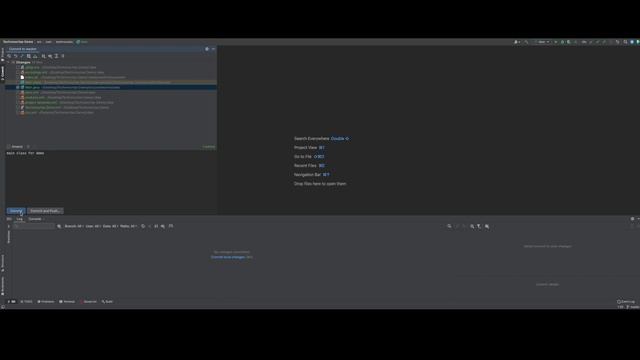Click into the commit message field
Screen dimensions: 640x360
pyautogui.click(x=111, y=178)
